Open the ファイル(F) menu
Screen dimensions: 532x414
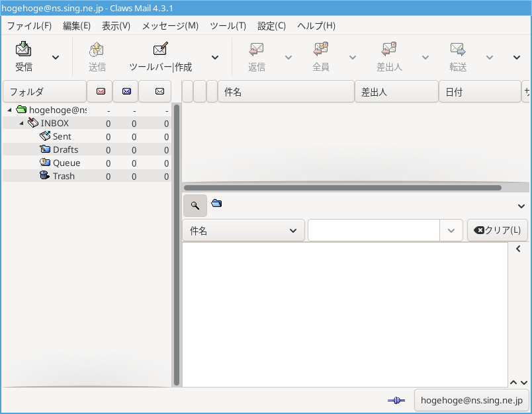pos(29,26)
